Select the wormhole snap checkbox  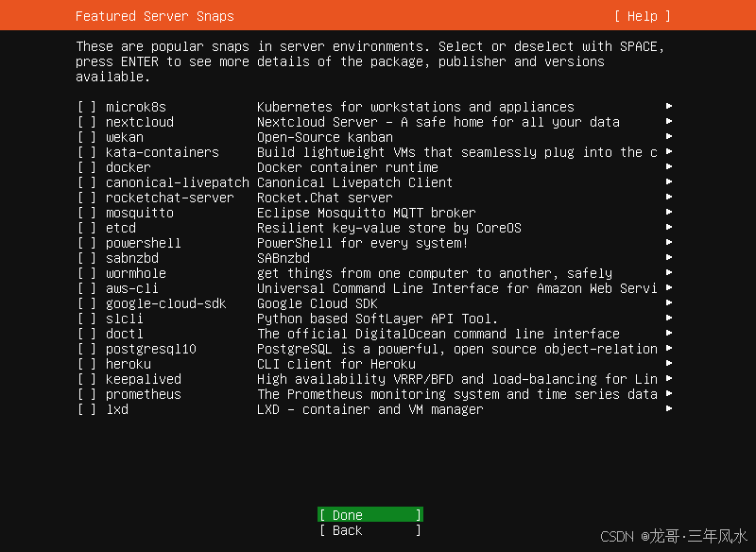[87, 273]
